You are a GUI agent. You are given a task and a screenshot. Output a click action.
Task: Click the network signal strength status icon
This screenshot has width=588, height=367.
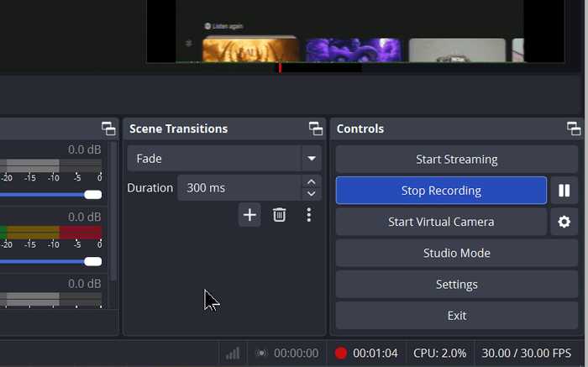[x=233, y=353]
